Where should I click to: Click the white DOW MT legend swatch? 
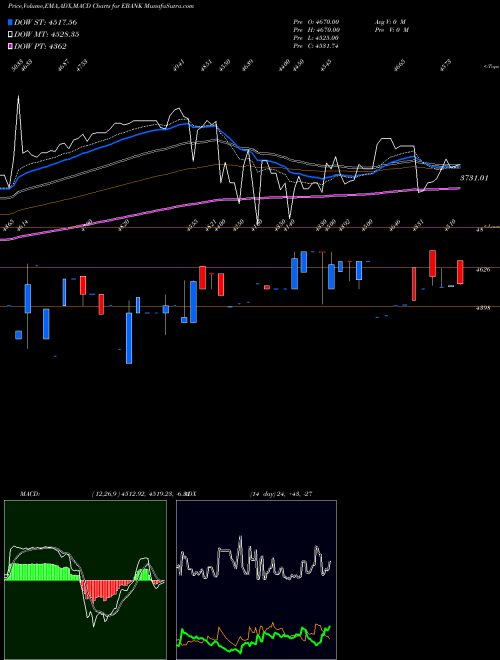pos(10,34)
